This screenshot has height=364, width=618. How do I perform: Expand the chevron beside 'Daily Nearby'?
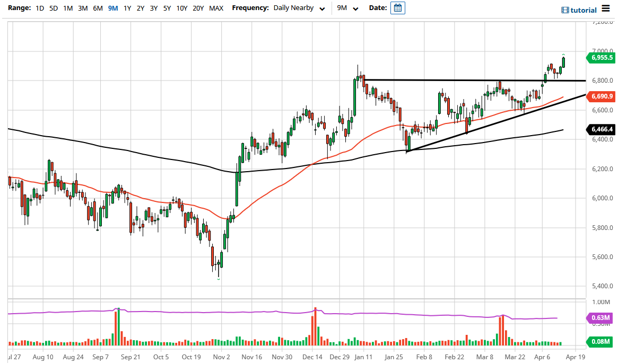[x=321, y=9]
